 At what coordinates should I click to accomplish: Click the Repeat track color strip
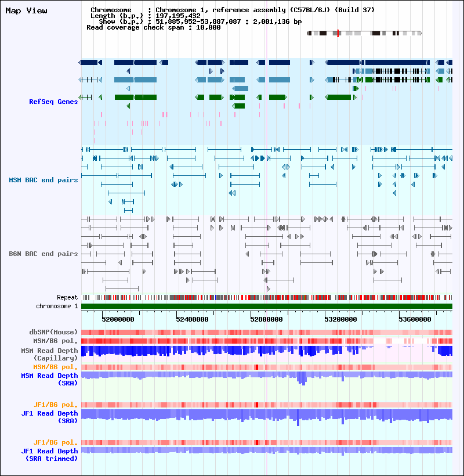click(267, 297)
